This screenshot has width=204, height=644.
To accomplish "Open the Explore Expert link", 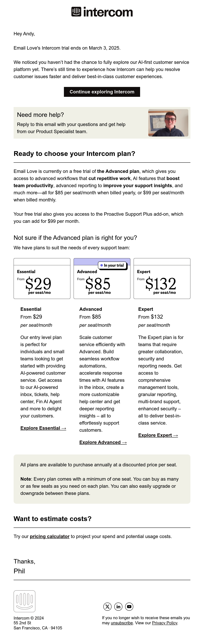I will (158, 435).
